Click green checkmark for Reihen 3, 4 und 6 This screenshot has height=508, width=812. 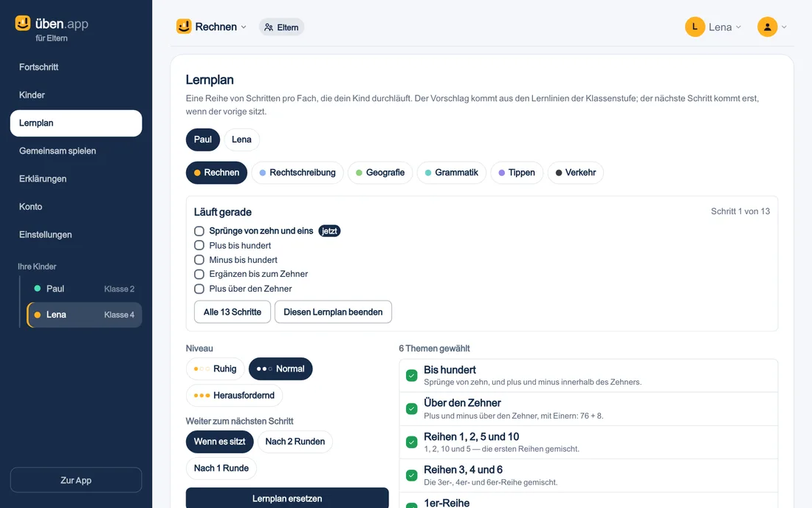click(x=412, y=475)
